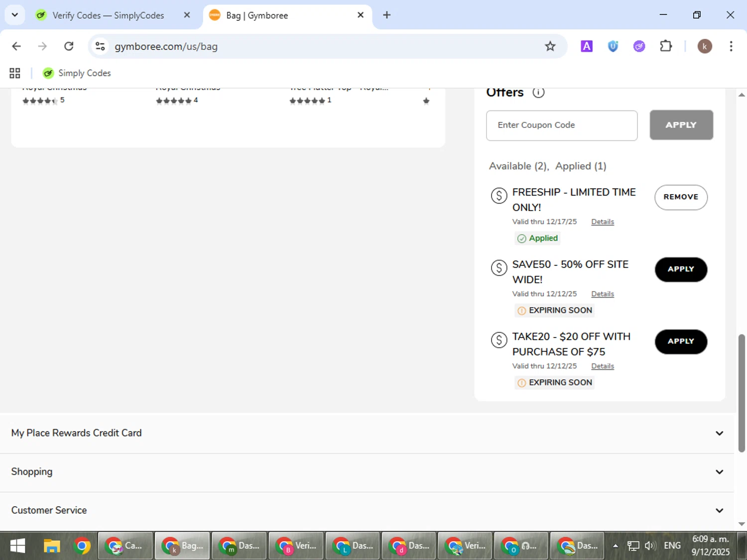Click the ENG language indicator
Screen dimensions: 747x560
point(672,546)
